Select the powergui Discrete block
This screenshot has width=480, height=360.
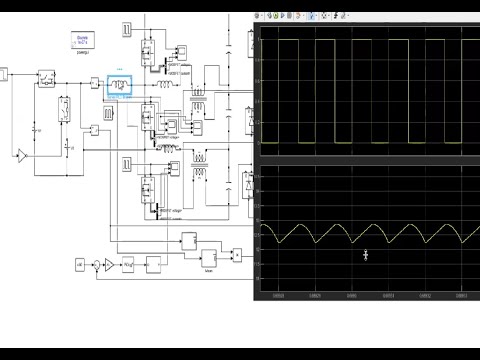point(83,40)
